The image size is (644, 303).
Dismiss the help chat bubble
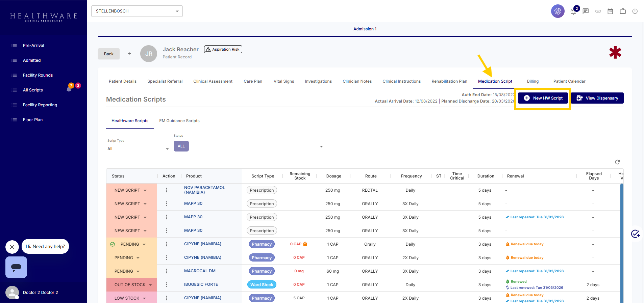(x=12, y=247)
